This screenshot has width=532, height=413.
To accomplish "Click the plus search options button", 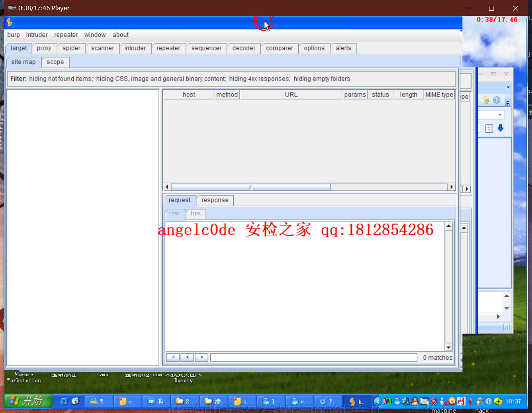I will pos(173,357).
